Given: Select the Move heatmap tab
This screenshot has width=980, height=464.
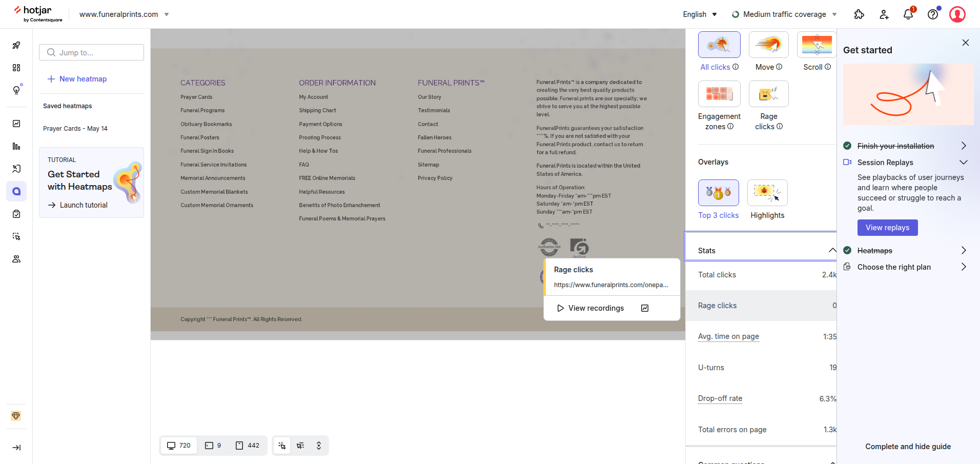Looking at the screenshot, I should [x=768, y=45].
